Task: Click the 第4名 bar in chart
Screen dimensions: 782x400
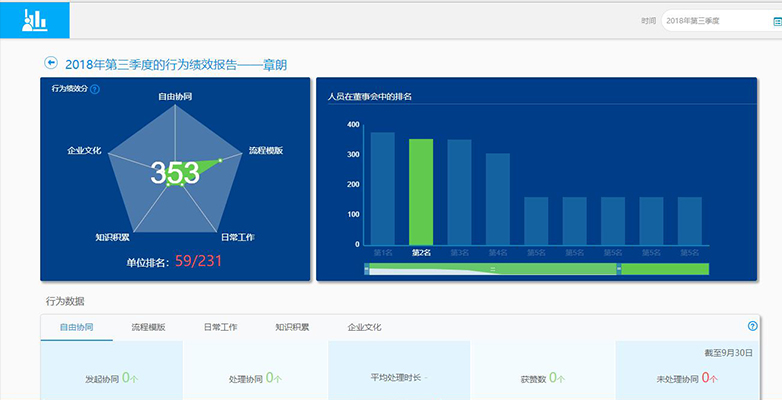Action: pos(498,199)
